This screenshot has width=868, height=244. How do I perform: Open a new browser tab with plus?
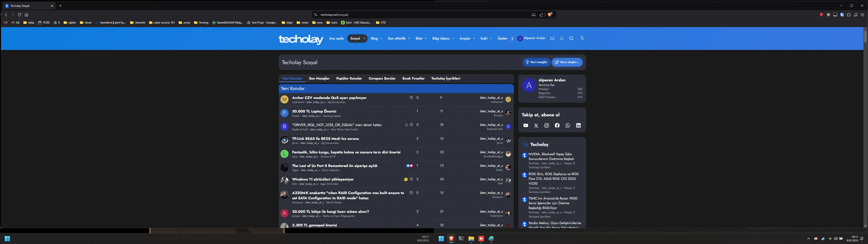[x=60, y=6]
